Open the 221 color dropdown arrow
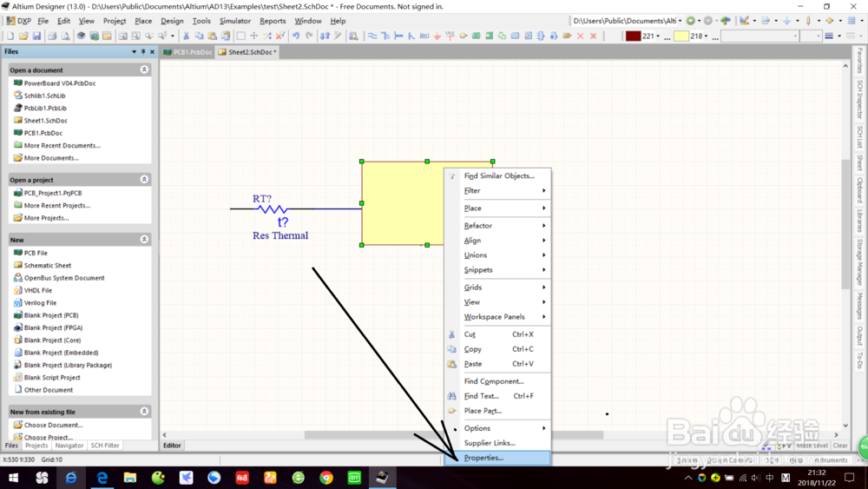This screenshot has width=868, height=489. [658, 36]
